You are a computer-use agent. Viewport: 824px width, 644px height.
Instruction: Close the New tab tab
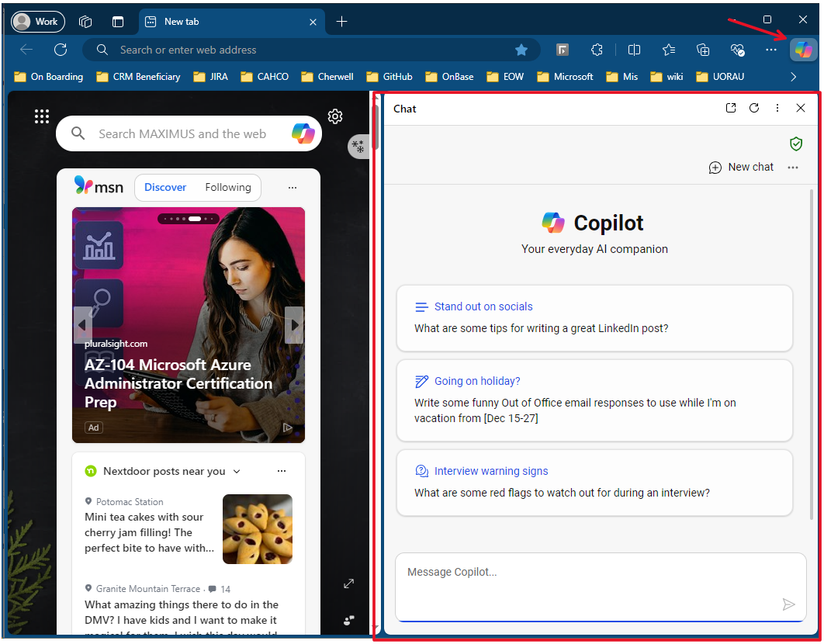pos(313,22)
